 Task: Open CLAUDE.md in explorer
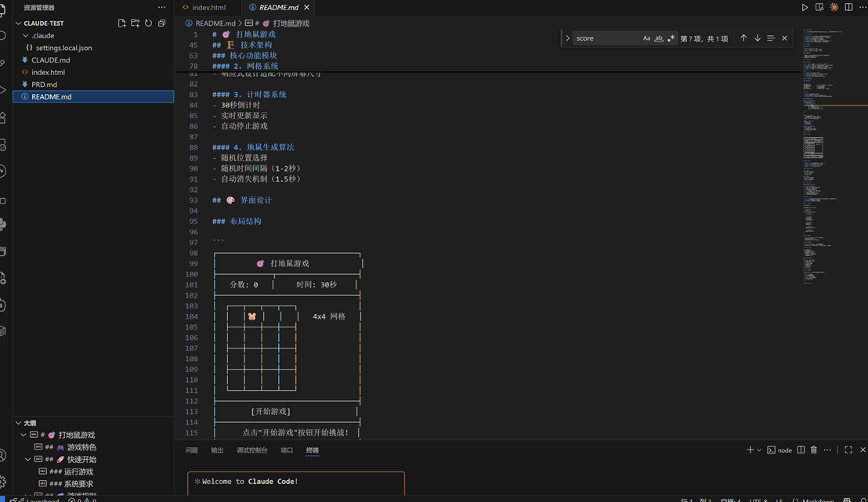(x=93, y=60)
